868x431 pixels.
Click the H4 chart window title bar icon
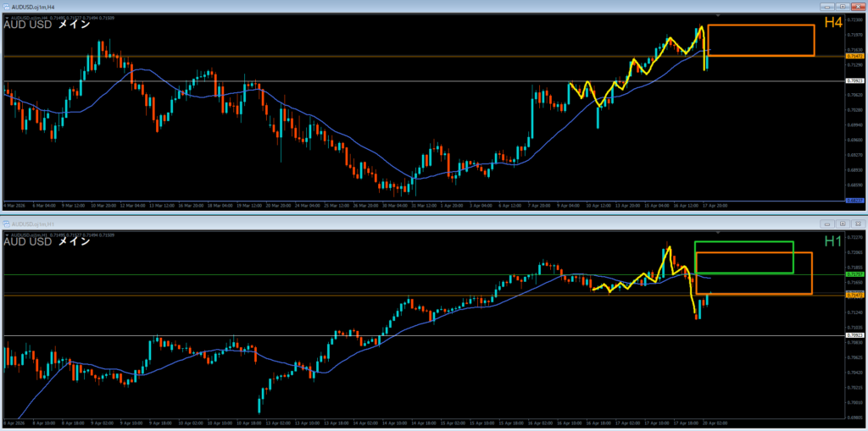(x=5, y=6)
